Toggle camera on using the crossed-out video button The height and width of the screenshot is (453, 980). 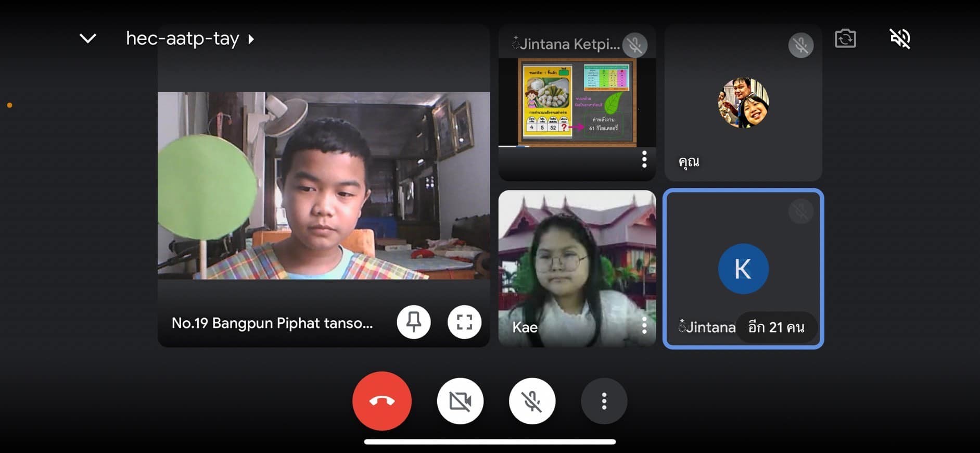coord(461,401)
